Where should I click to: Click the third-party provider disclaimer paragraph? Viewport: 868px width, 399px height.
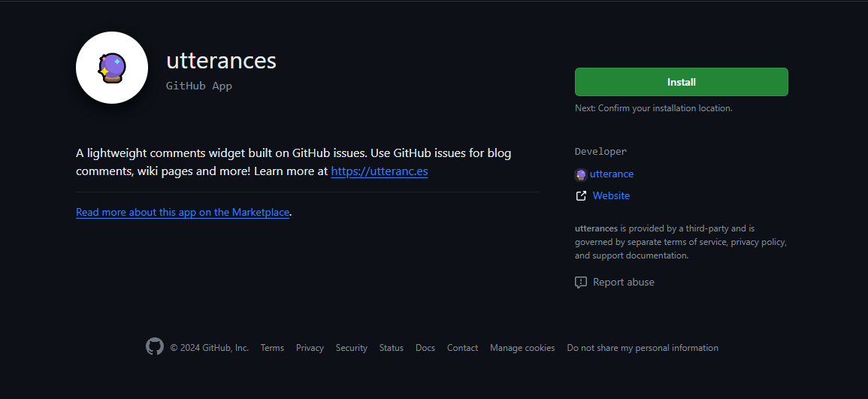(681, 242)
